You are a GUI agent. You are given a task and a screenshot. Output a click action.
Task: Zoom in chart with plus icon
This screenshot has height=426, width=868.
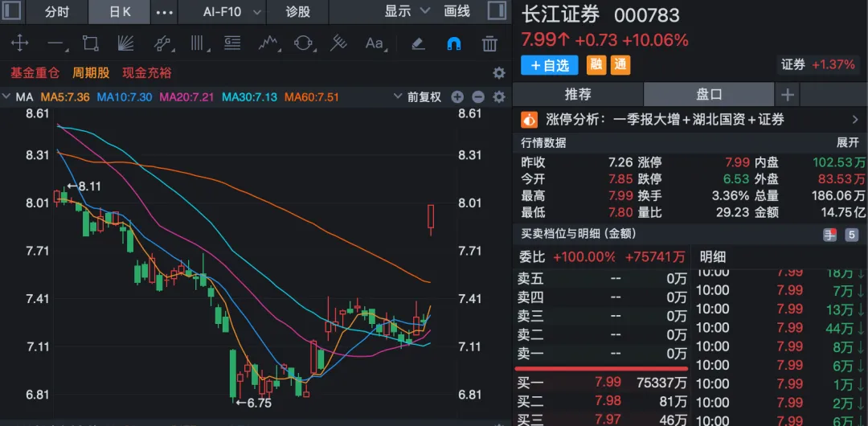pos(457,97)
